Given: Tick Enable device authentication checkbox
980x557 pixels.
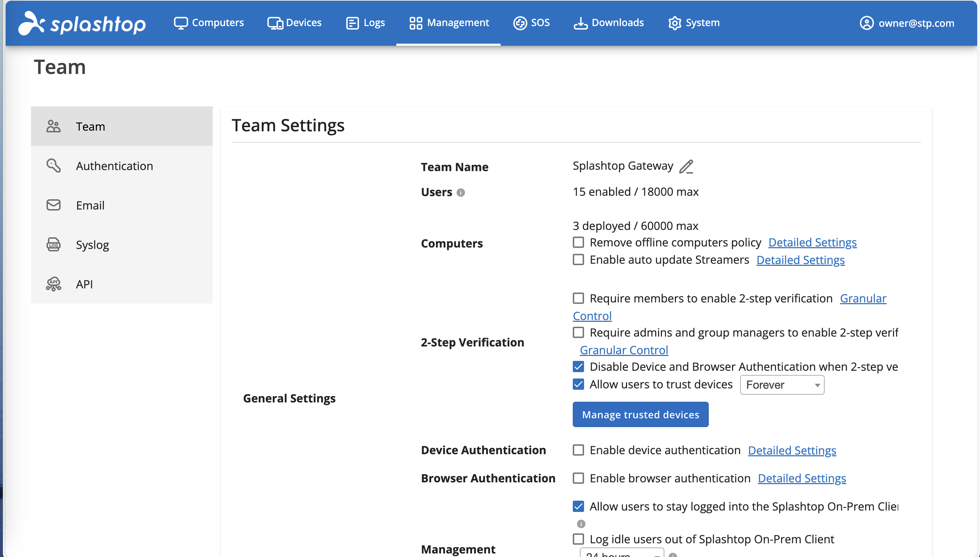Looking at the screenshot, I should point(578,450).
